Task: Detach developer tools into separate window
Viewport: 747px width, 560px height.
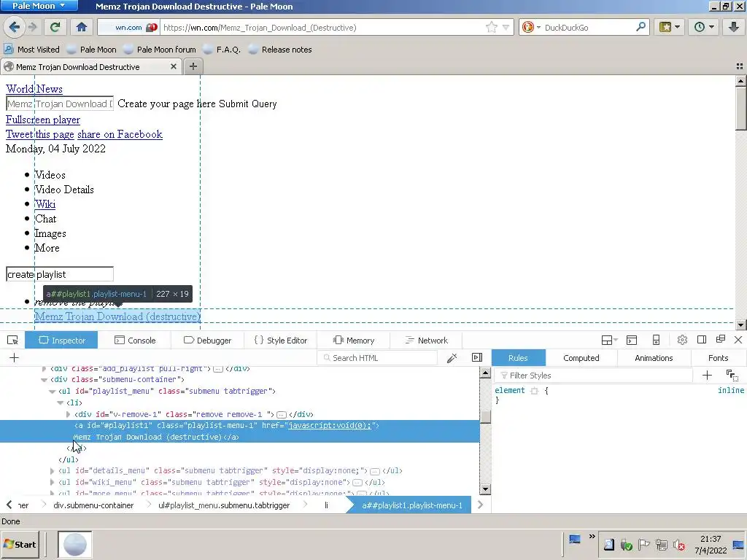Action: [x=720, y=340]
